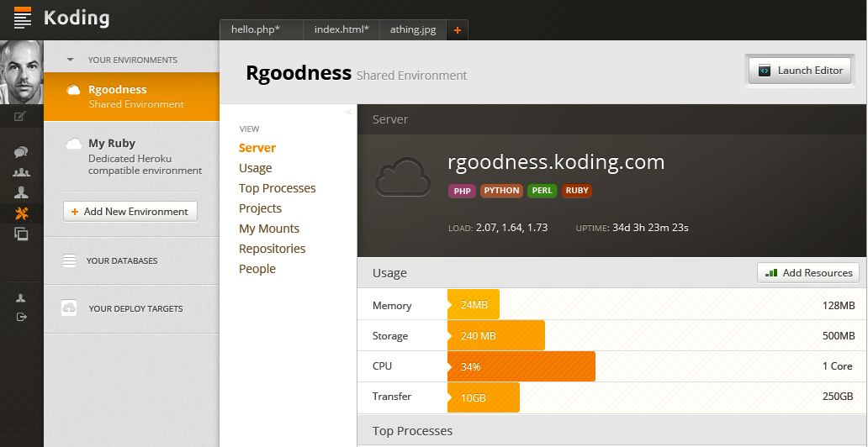Open People view
This screenshot has width=868, height=447.
coord(257,269)
